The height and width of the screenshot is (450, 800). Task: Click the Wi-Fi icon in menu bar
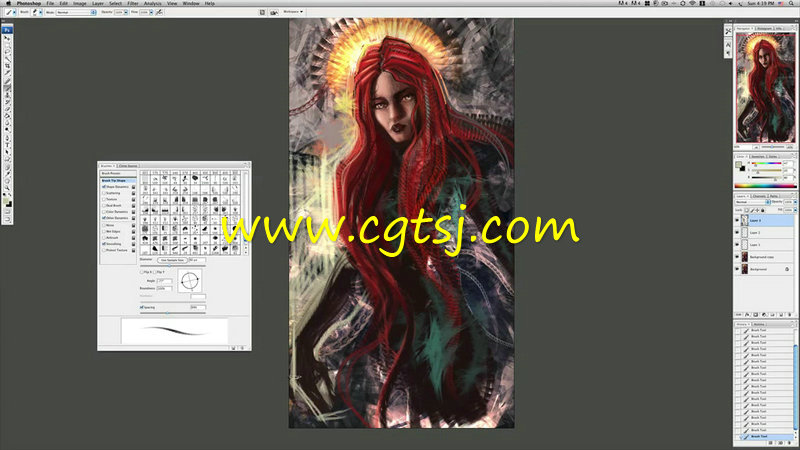692,3
